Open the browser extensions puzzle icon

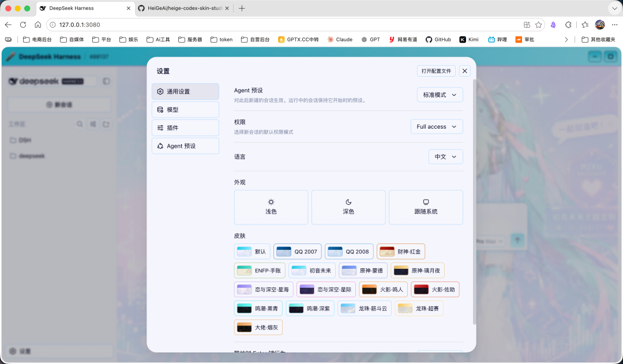(568, 25)
